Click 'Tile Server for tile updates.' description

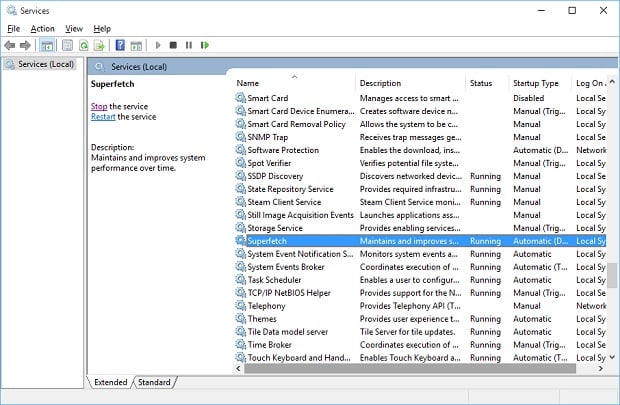click(x=407, y=332)
